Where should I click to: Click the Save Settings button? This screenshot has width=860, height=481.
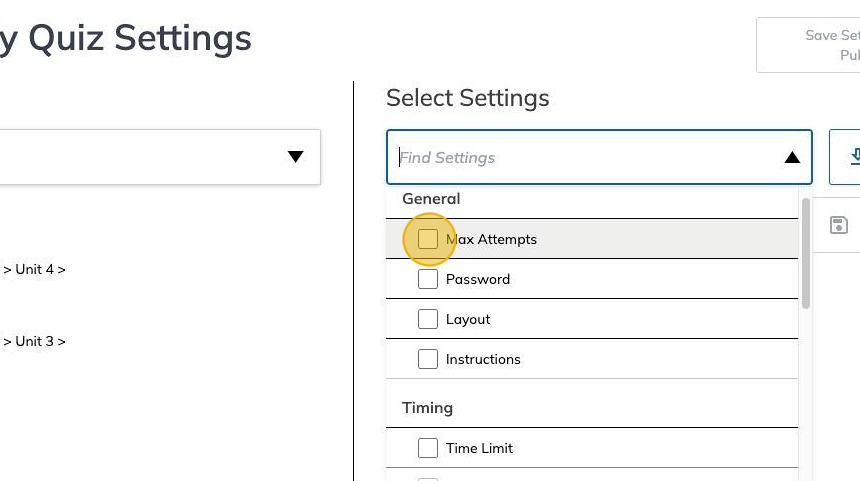[820, 45]
